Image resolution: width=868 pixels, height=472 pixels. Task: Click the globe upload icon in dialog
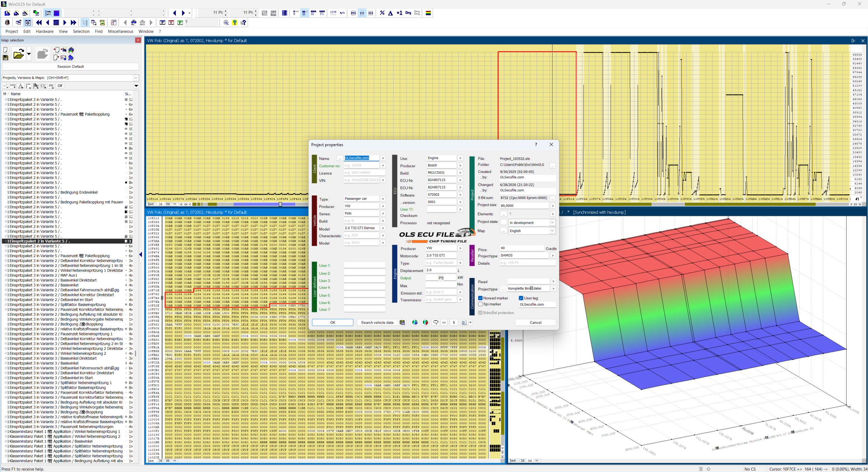426,322
